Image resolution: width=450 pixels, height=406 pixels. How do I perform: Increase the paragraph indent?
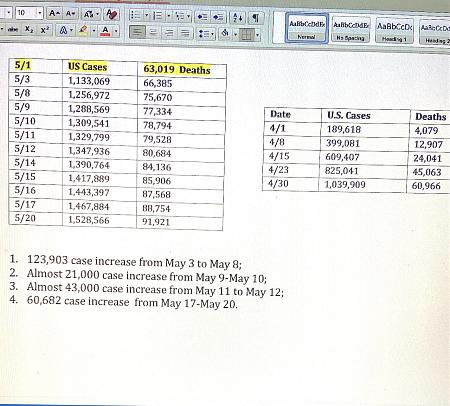pos(218,17)
